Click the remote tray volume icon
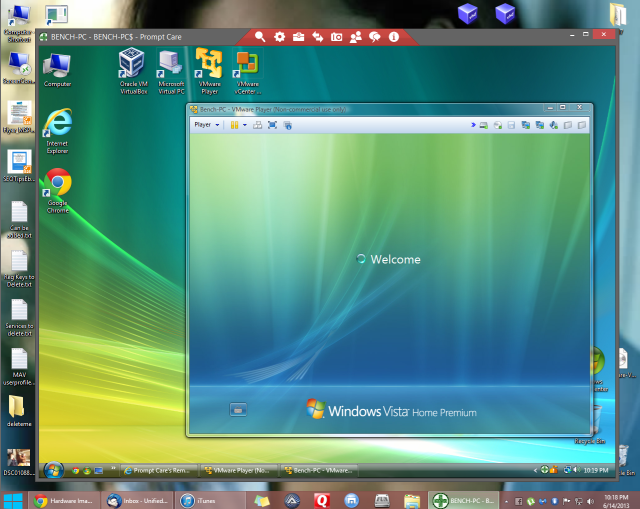 pyautogui.click(x=576, y=470)
